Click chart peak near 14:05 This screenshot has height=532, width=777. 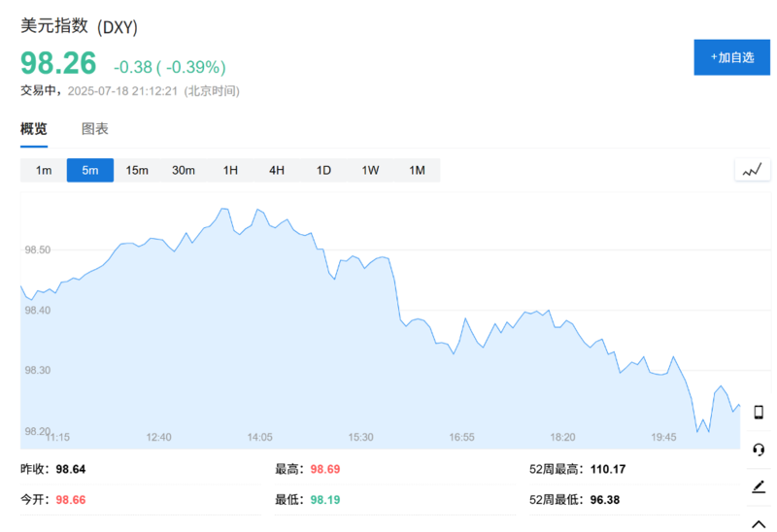click(x=256, y=209)
